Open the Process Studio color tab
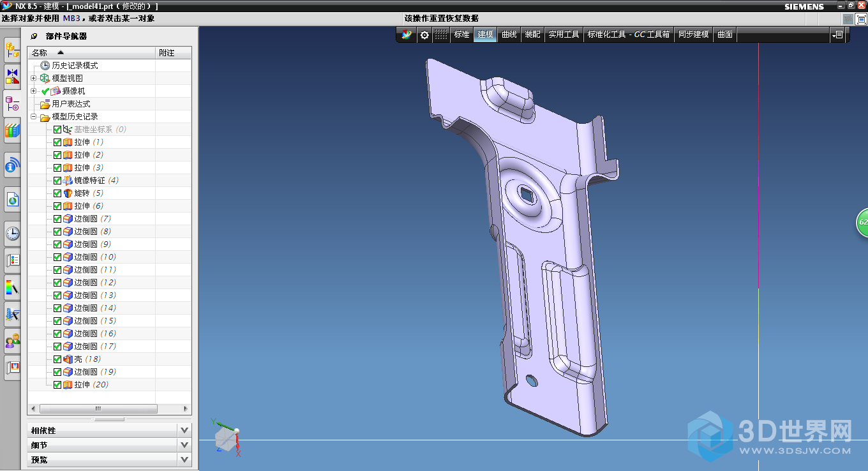868x471 pixels. 12,287
